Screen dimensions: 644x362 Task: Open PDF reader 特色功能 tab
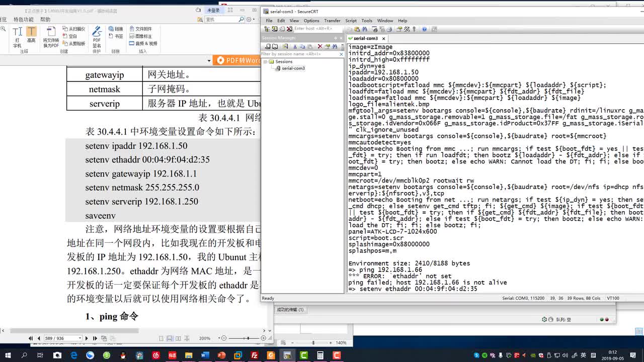point(24,20)
